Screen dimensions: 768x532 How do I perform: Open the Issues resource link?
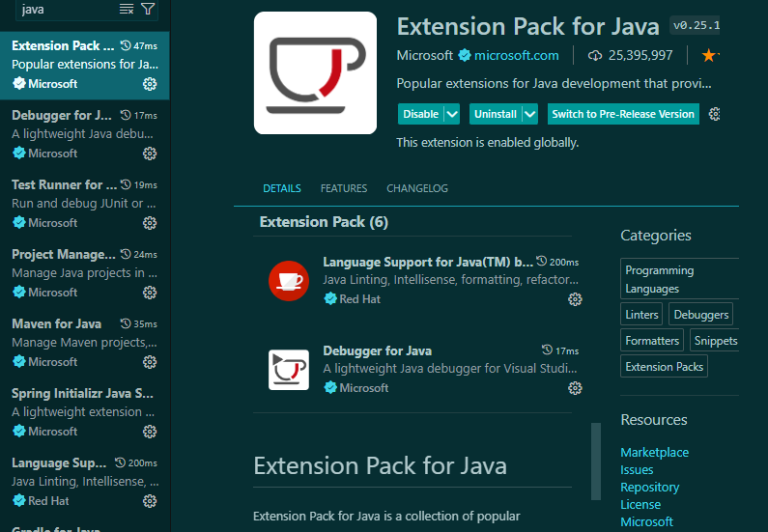pyautogui.click(x=637, y=470)
